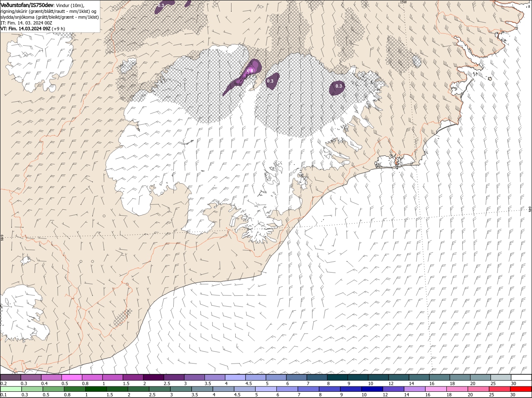This screenshot has width=532, height=398.
Task: Pick the grey-teal bottom bar swatch at 3
Action: pyautogui.click(x=181, y=389)
